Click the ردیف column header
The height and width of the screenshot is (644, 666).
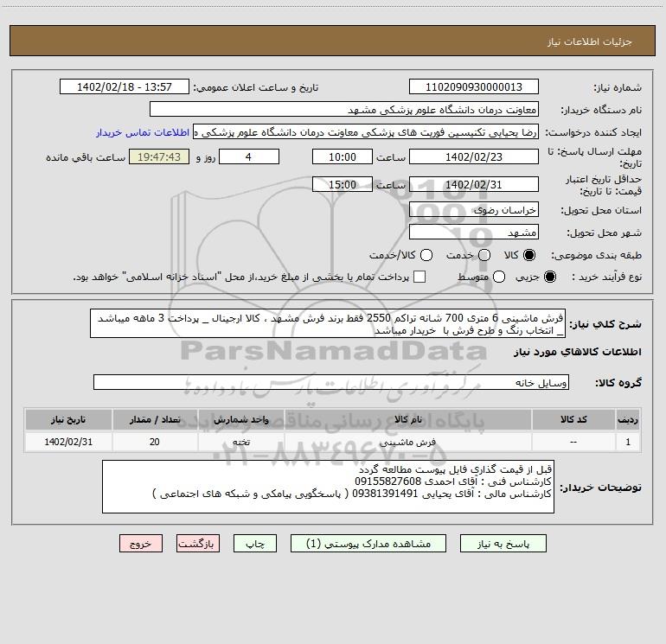click(x=628, y=419)
